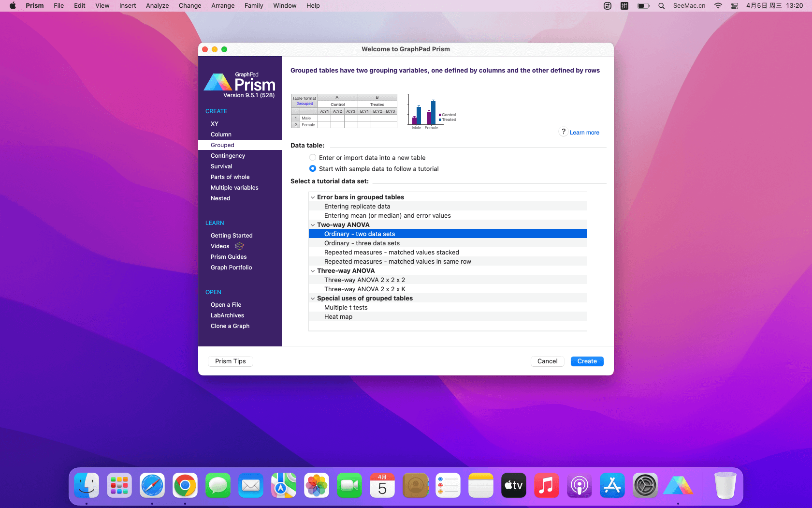
Task: Select Start with sample data radio option
Action: coord(313,169)
